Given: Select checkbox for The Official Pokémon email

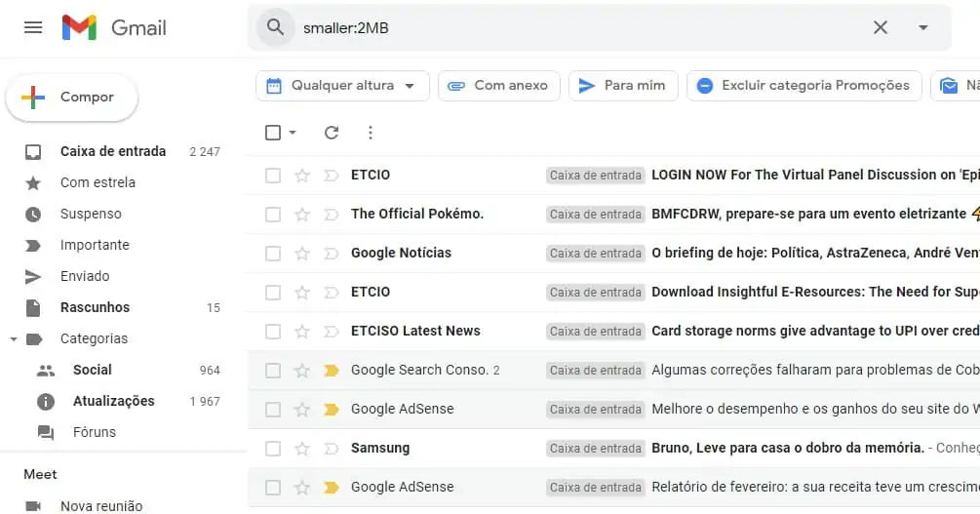Looking at the screenshot, I should click(x=273, y=215).
